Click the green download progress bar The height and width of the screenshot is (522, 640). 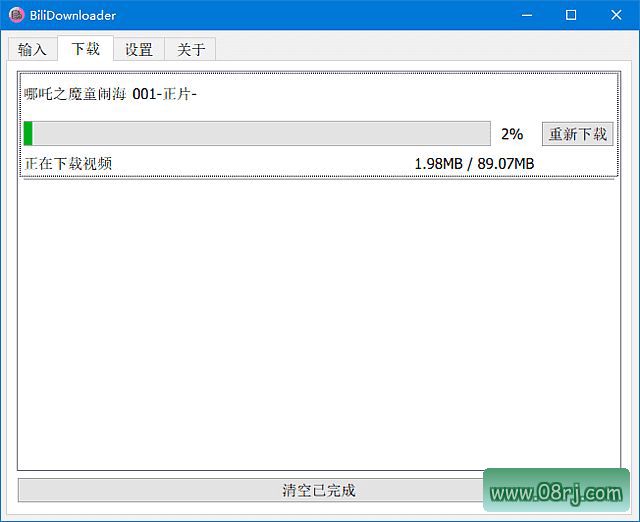257,133
